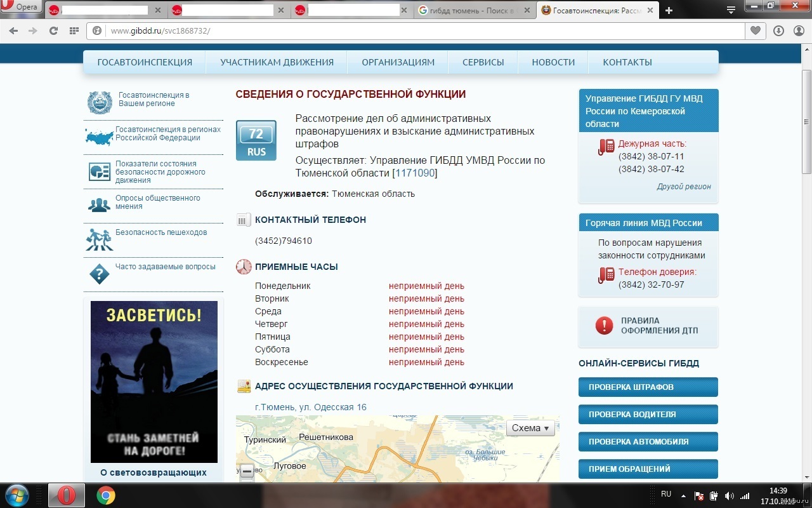The image size is (812, 508).
Task: Show hidden tray icons arrow
Action: [683, 495]
